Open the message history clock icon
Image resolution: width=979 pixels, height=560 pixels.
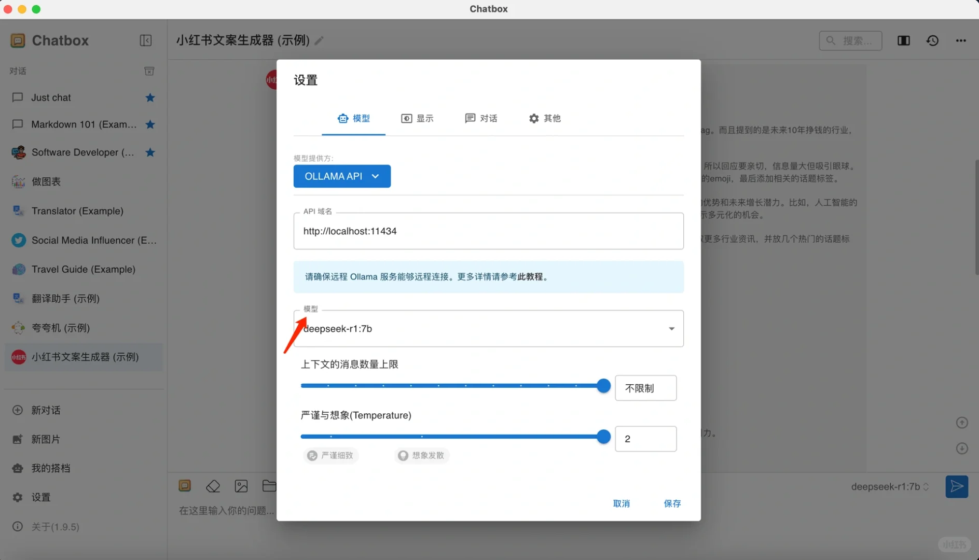(x=932, y=40)
